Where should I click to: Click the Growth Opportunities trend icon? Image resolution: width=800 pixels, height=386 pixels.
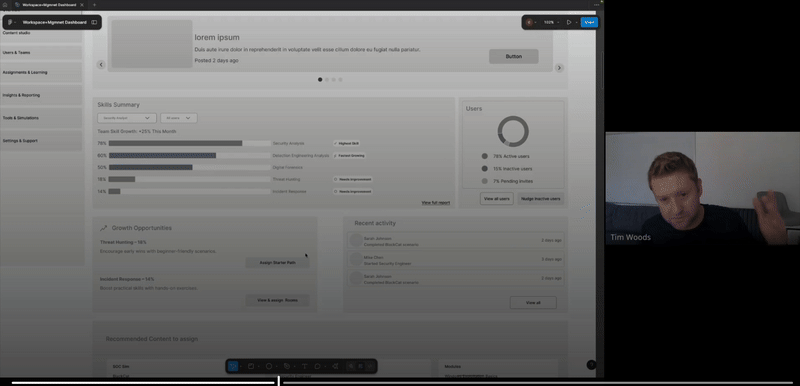(x=104, y=228)
